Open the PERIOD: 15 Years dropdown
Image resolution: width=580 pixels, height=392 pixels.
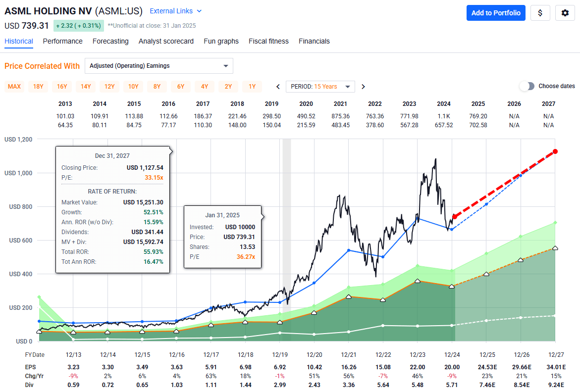[320, 86]
